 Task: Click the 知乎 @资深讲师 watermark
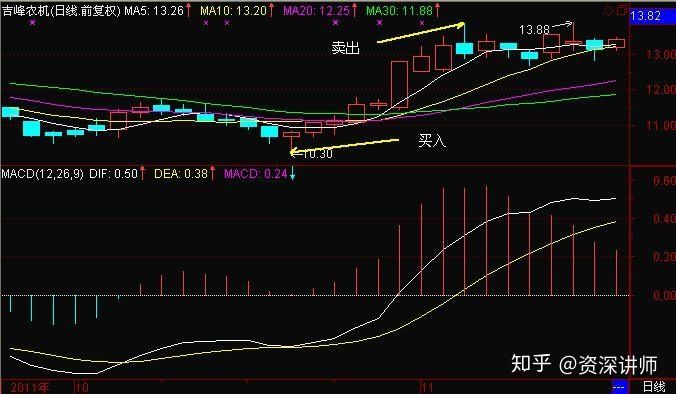point(584,364)
